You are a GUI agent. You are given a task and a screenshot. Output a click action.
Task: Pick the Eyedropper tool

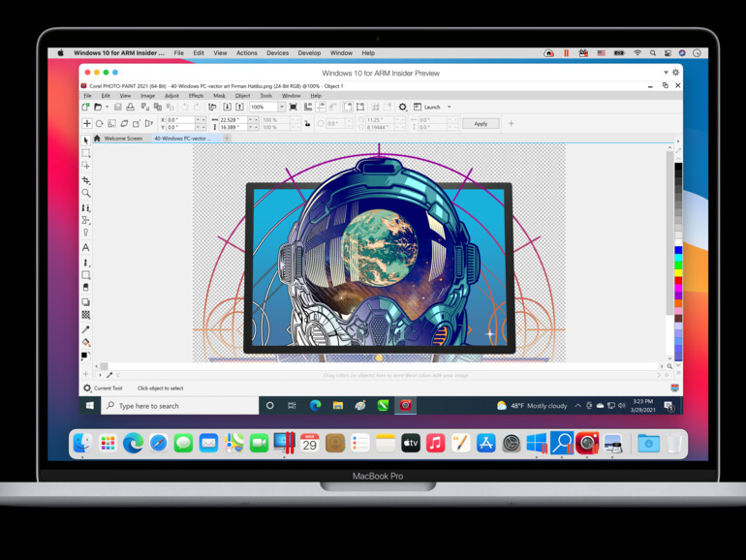tap(85, 329)
